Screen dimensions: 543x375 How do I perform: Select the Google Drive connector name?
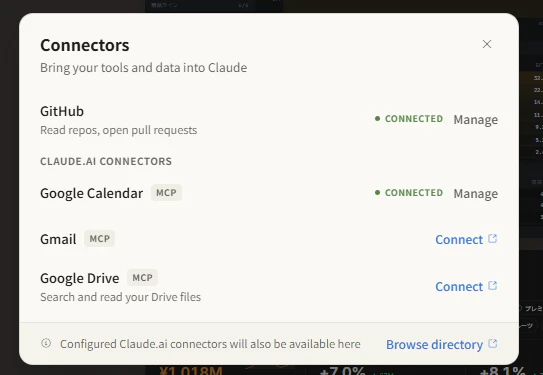80,278
